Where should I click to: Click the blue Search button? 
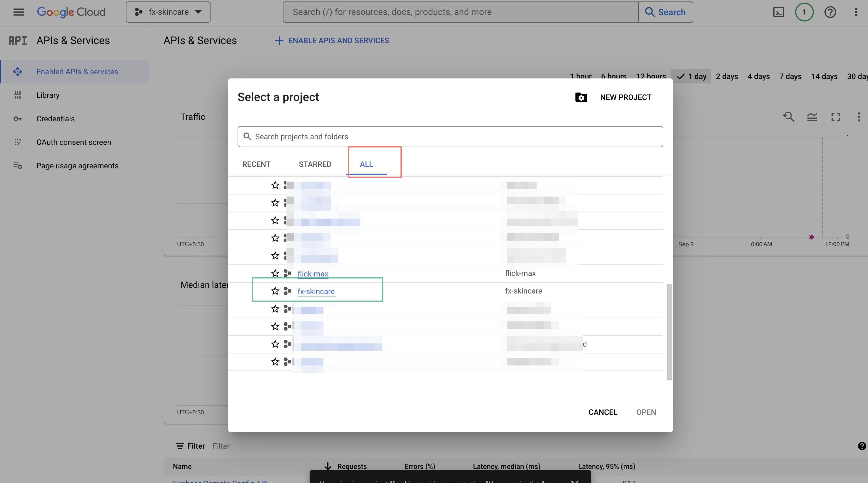point(665,12)
